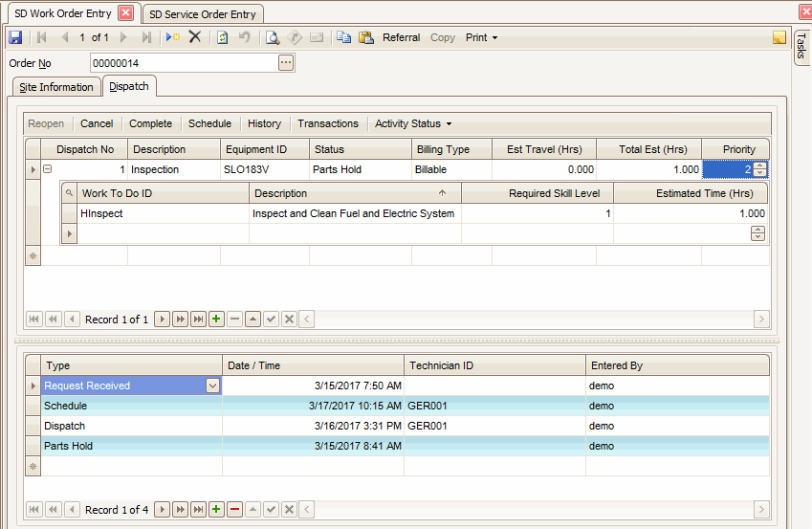Image resolution: width=812 pixels, height=529 pixels.
Task: Click the SLO183V equipment ID cell
Action: (x=265, y=169)
